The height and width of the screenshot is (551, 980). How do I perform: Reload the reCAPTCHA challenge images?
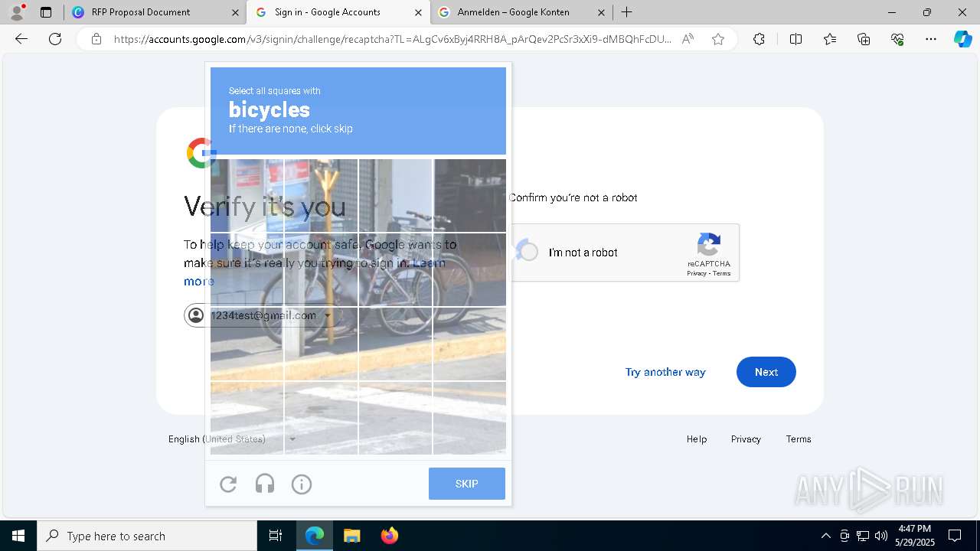228,484
